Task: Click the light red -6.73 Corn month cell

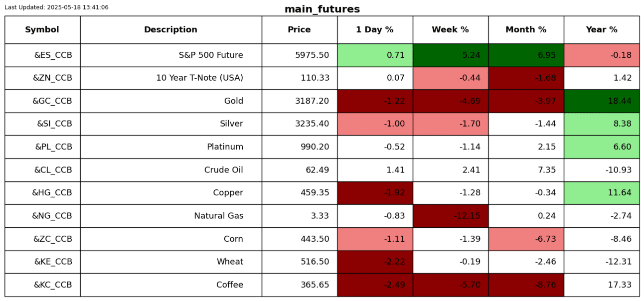Action: click(526, 239)
